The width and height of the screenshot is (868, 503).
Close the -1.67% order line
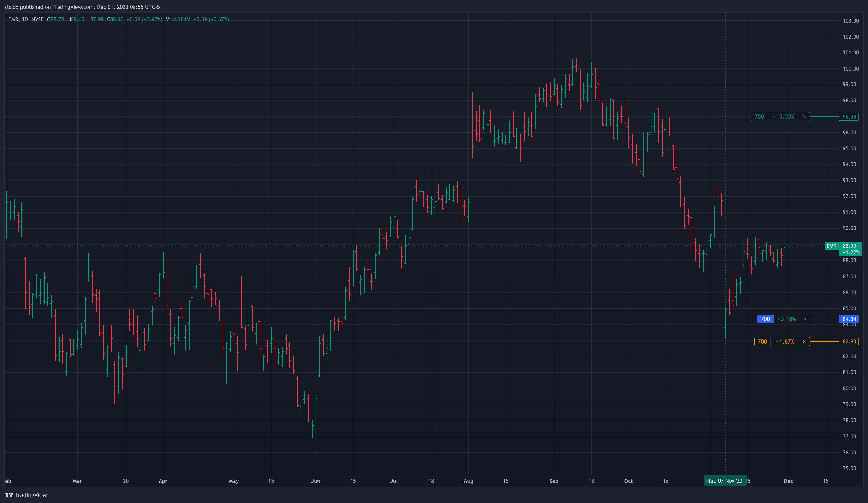click(x=805, y=341)
